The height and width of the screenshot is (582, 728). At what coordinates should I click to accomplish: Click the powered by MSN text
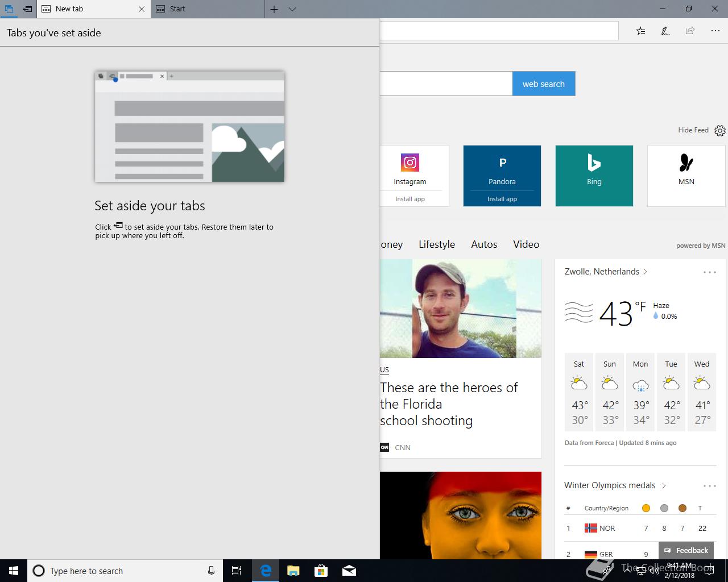(701, 246)
